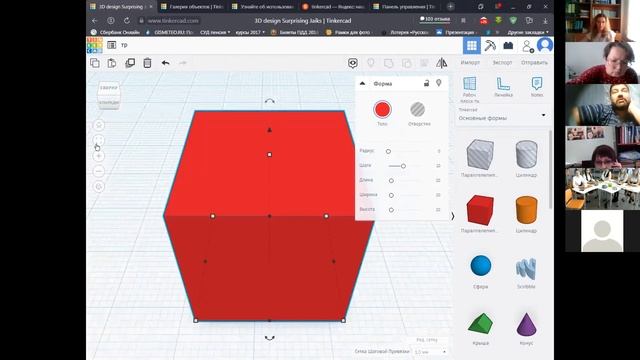Click the Длина value field
The image size is (640, 360).
tap(438, 180)
